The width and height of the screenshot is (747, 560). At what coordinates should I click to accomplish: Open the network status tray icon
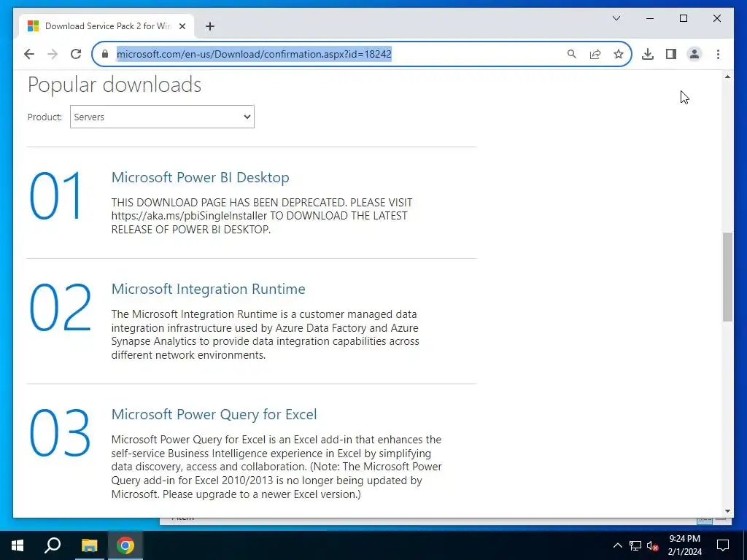point(635,545)
